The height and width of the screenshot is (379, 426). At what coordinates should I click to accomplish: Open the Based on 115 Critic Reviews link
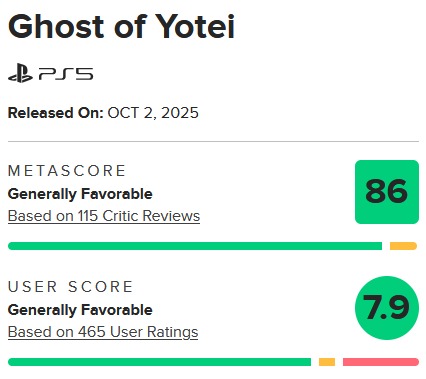pyautogui.click(x=104, y=216)
